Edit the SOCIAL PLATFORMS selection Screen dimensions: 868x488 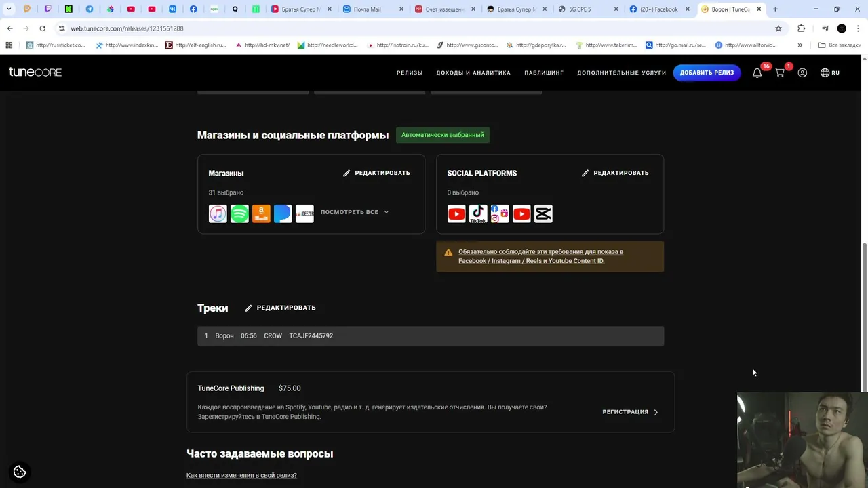[x=615, y=173]
